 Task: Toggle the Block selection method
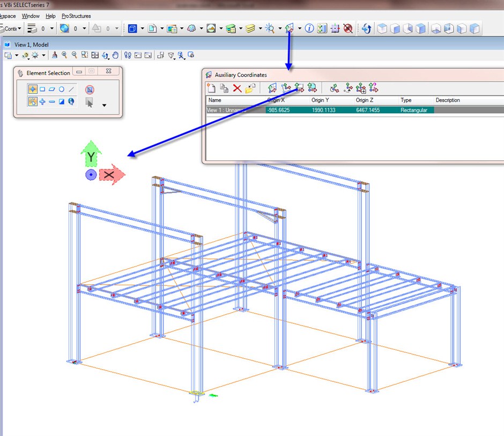pos(42,90)
